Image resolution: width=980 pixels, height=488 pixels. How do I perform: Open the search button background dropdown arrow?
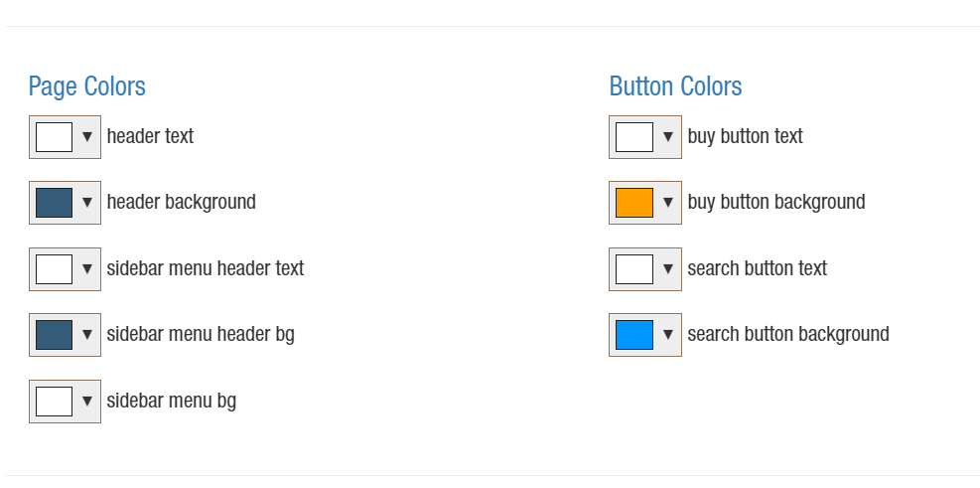[x=668, y=335]
